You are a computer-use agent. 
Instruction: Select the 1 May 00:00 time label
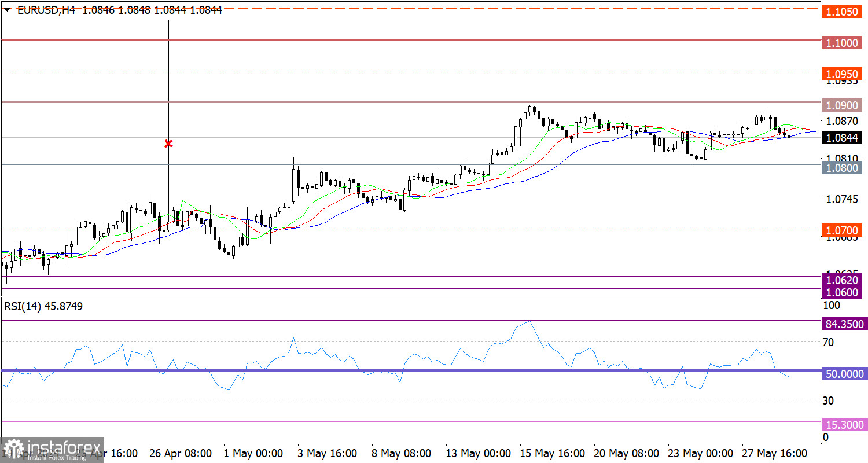(254, 453)
